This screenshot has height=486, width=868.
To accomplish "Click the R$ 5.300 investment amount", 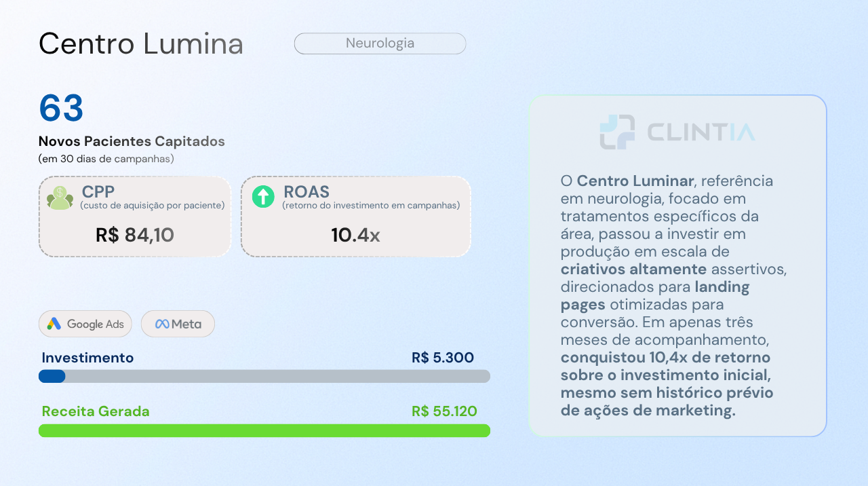I will coord(443,358).
